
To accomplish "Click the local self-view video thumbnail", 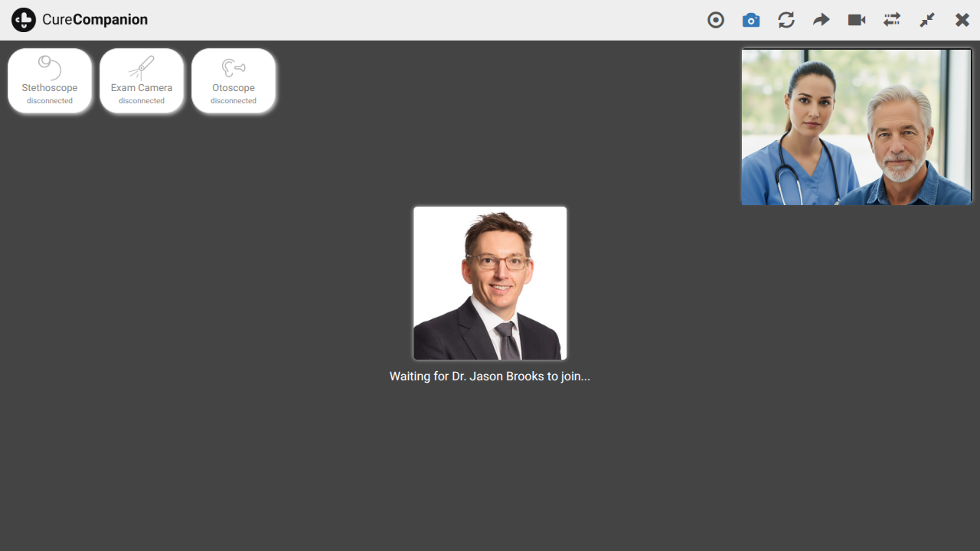I will pyautogui.click(x=856, y=127).
